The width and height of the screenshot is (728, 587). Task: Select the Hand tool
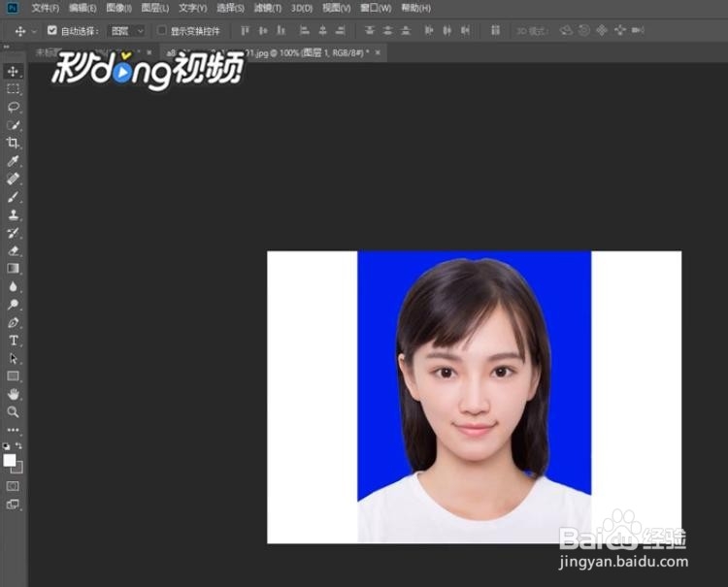tap(13, 395)
